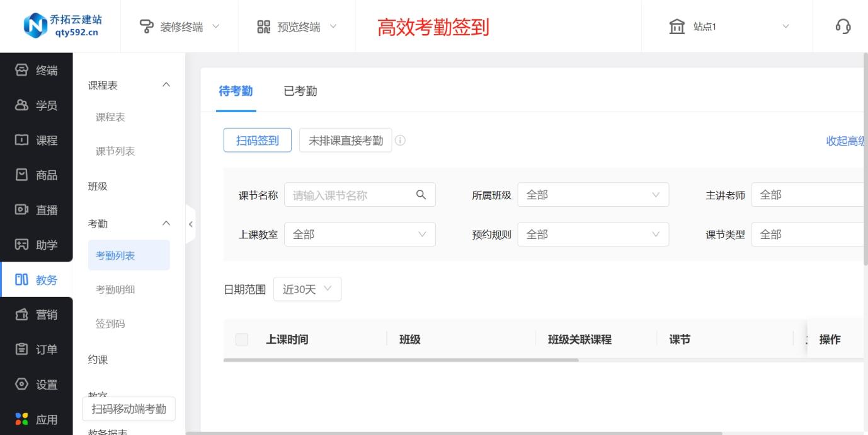Click the 扫码签到 button
The height and width of the screenshot is (435, 868).
(x=257, y=141)
